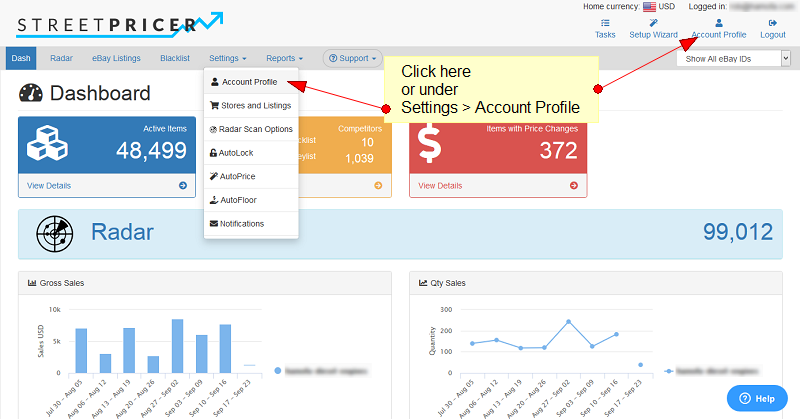Image resolution: width=800 pixels, height=419 pixels.
Task: Click arrow icon on Price Changes View Details
Action: (573, 185)
